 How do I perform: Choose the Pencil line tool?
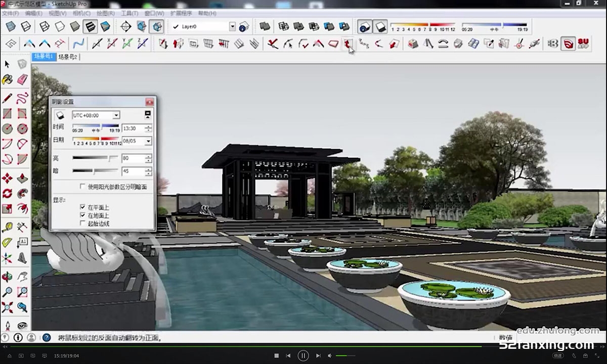[x=7, y=98]
